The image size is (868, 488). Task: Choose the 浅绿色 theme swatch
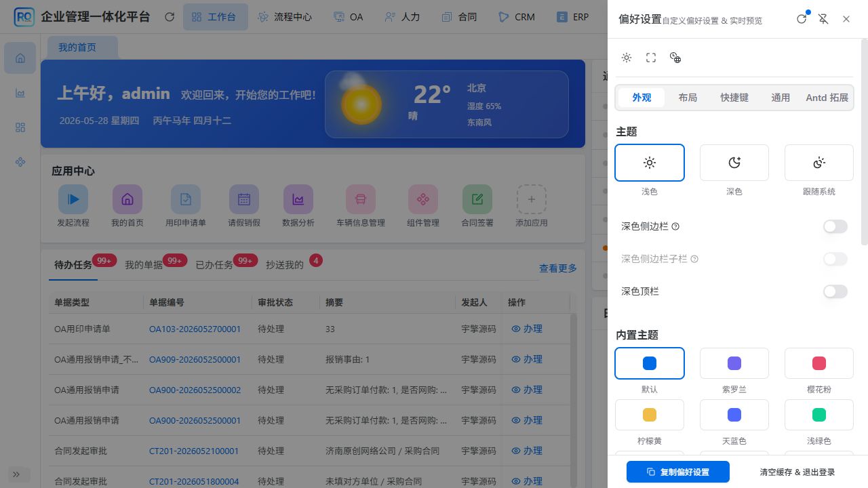(819, 415)
